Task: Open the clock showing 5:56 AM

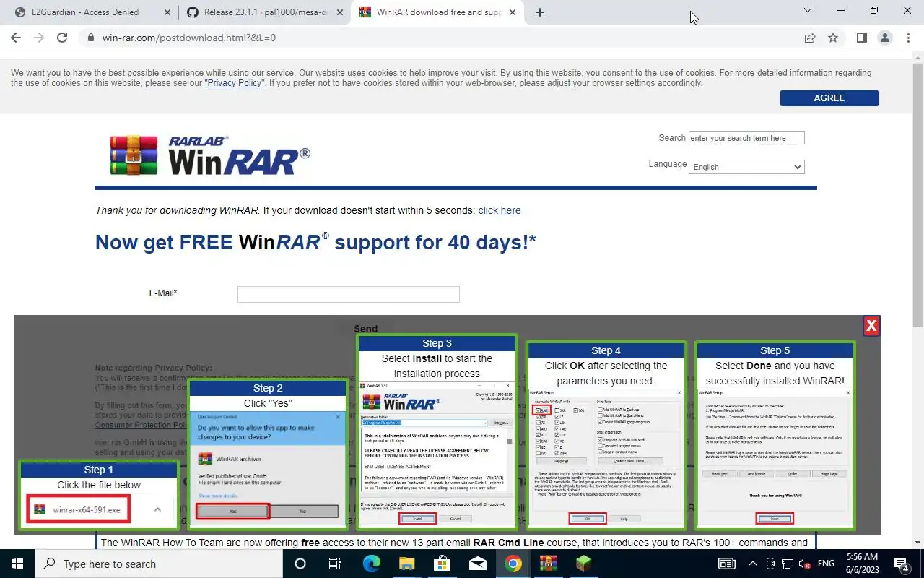Action: [x=861, y=564]
